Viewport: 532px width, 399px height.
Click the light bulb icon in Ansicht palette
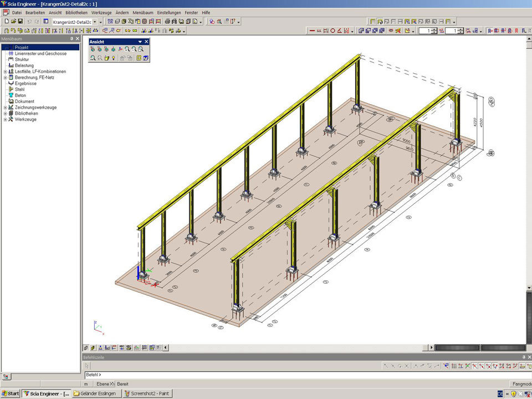[113, 58]
